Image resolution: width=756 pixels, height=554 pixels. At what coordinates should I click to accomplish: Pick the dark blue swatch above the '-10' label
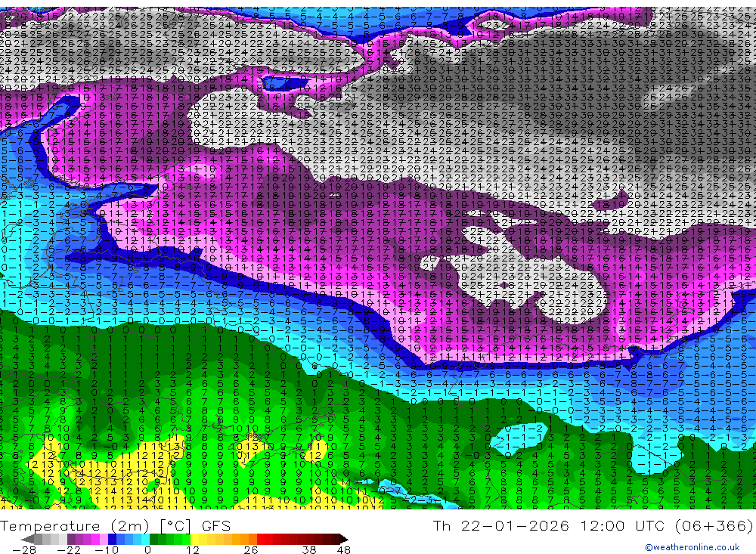point(112,539)
